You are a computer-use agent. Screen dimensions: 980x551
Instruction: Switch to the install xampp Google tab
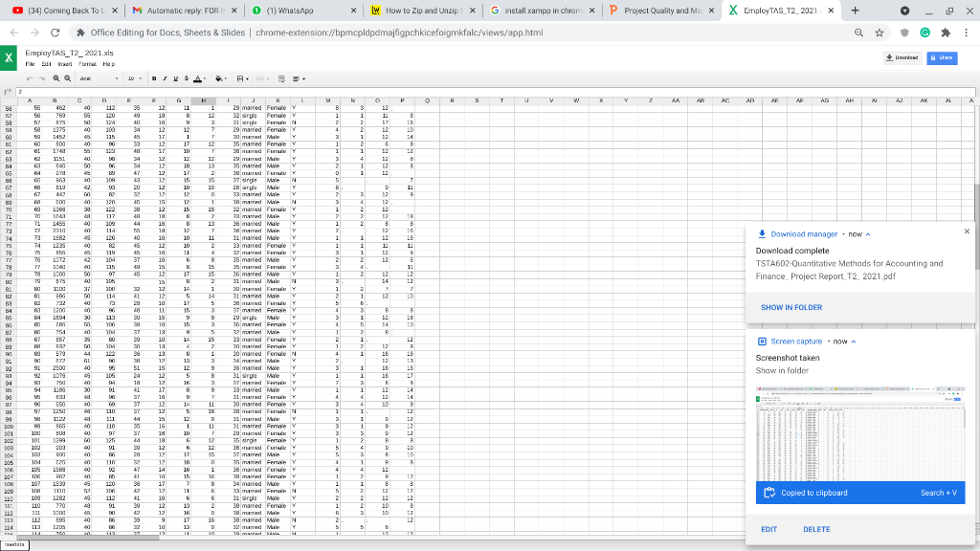point(542,11)
